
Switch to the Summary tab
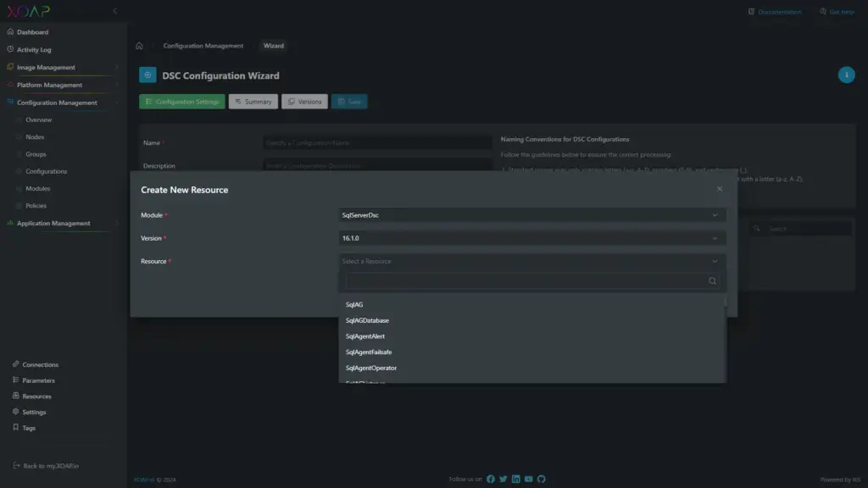[x=253, y=102]
